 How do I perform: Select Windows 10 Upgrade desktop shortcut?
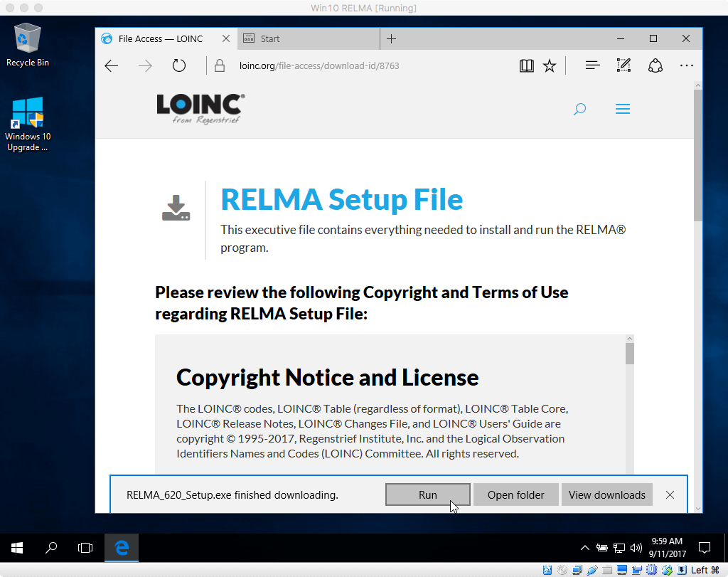[x=28, y=124]
